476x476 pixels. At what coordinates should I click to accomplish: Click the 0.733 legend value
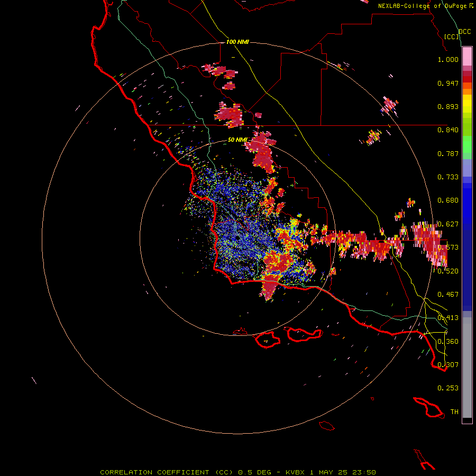448,177
